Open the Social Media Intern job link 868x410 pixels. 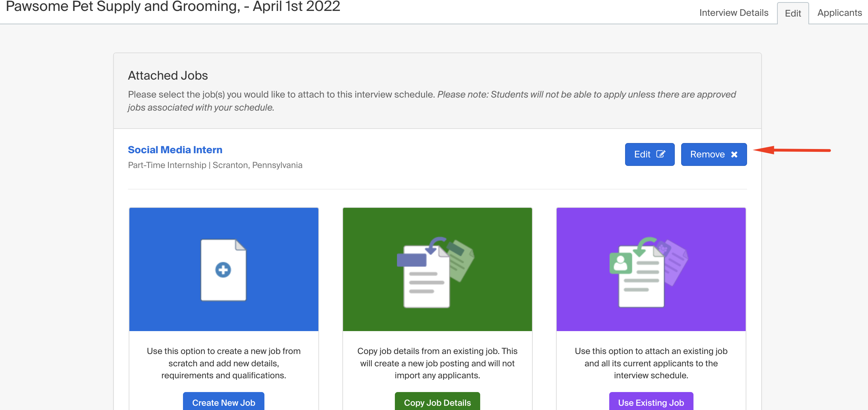pyautogui.click(x=175, y=150)
